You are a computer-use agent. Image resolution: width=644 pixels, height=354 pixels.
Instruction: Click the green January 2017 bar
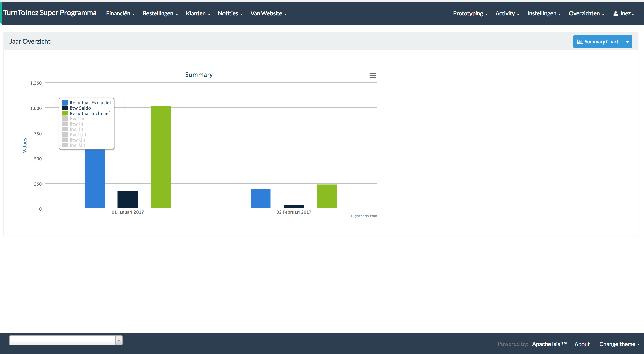click(x=161, y=157)
